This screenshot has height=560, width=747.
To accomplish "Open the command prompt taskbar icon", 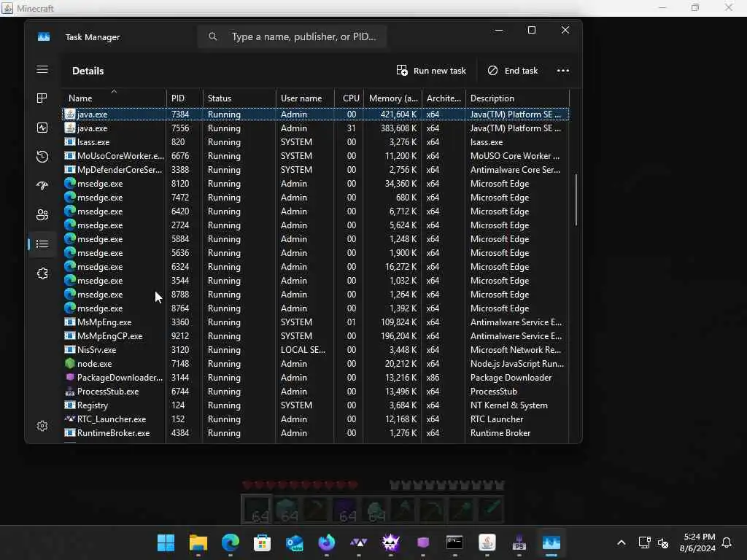I will pyautogui.click(x=454, y=542).
